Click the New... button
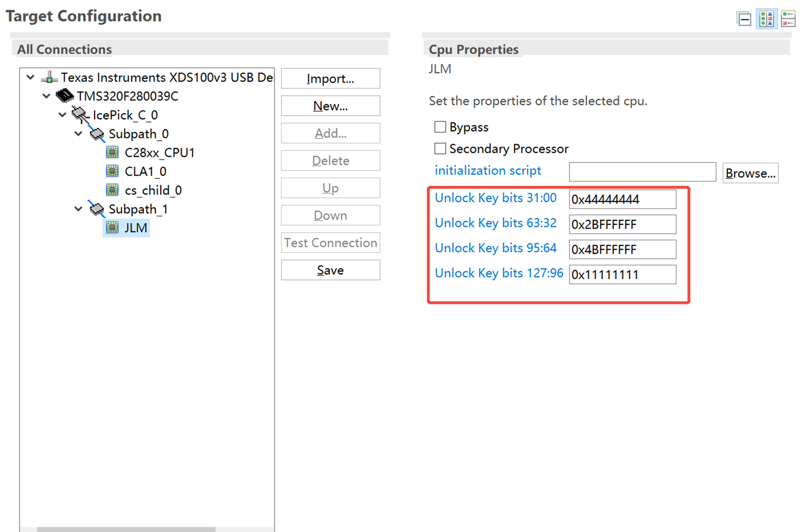Screen dimensions: 808x532 [x=330, y=106]
